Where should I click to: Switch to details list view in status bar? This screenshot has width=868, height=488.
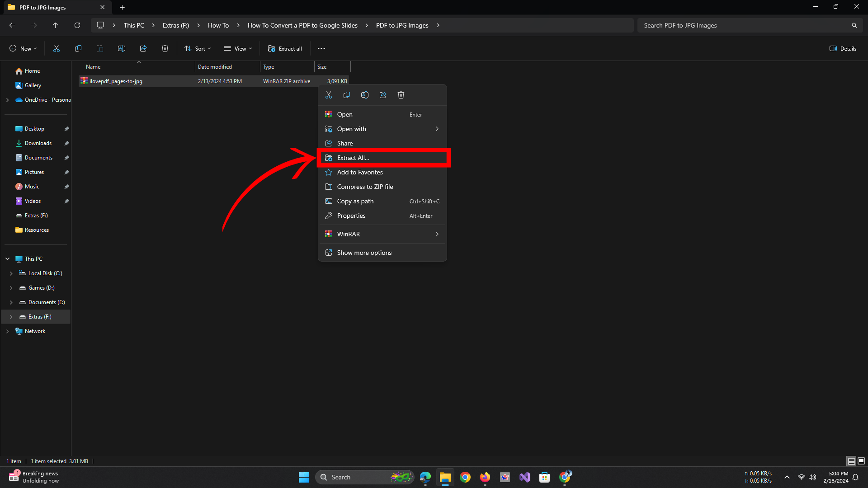851,461
